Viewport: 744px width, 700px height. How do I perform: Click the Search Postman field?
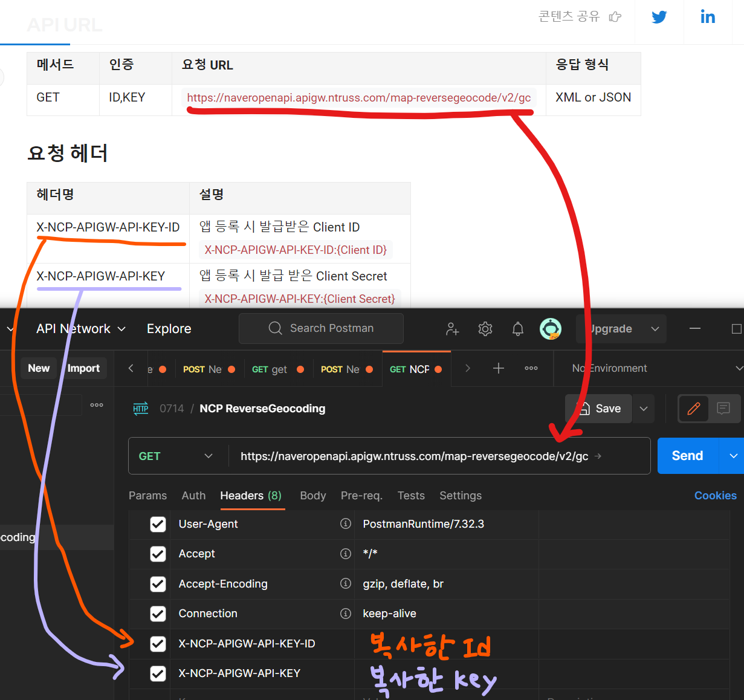321,328
